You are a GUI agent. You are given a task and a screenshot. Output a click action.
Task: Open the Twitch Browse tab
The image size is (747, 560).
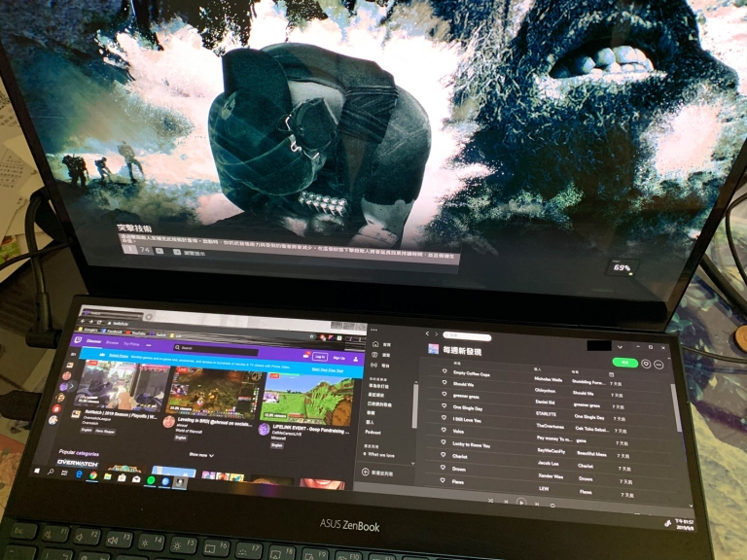click(112, 342)
